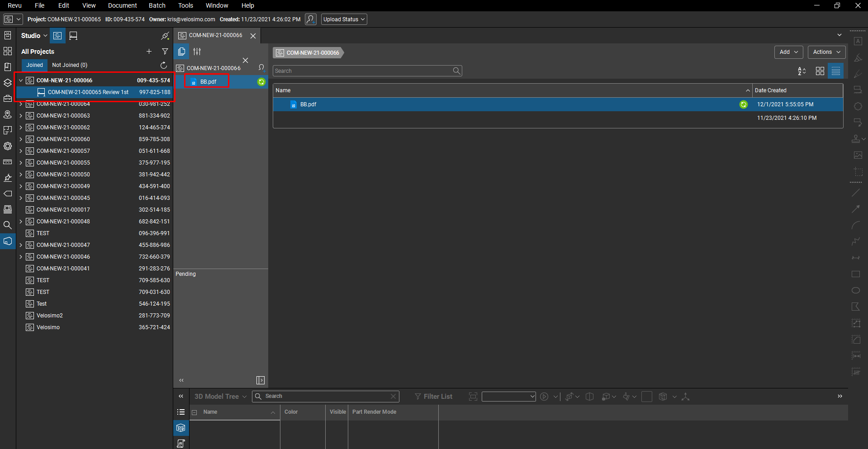
Task: Close the COM-NEW-21-000066 document tab
Action: pyautogui.click(x=253, y=36)
